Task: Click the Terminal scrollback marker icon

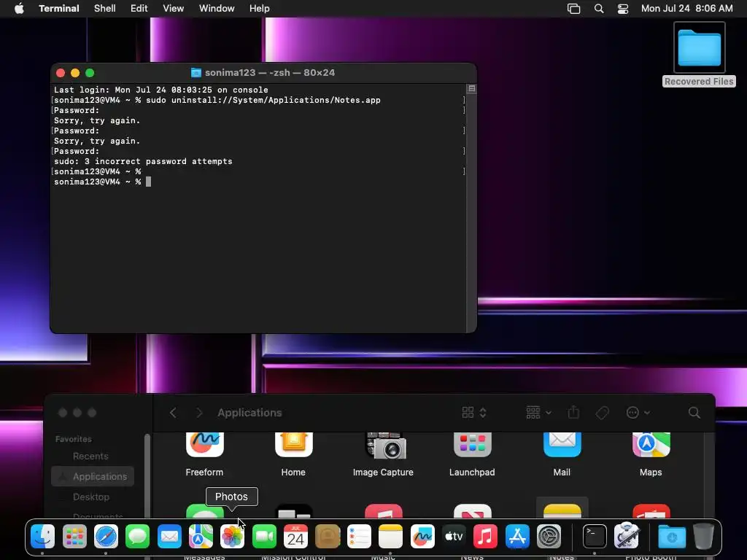Action: tap(471, 88)
